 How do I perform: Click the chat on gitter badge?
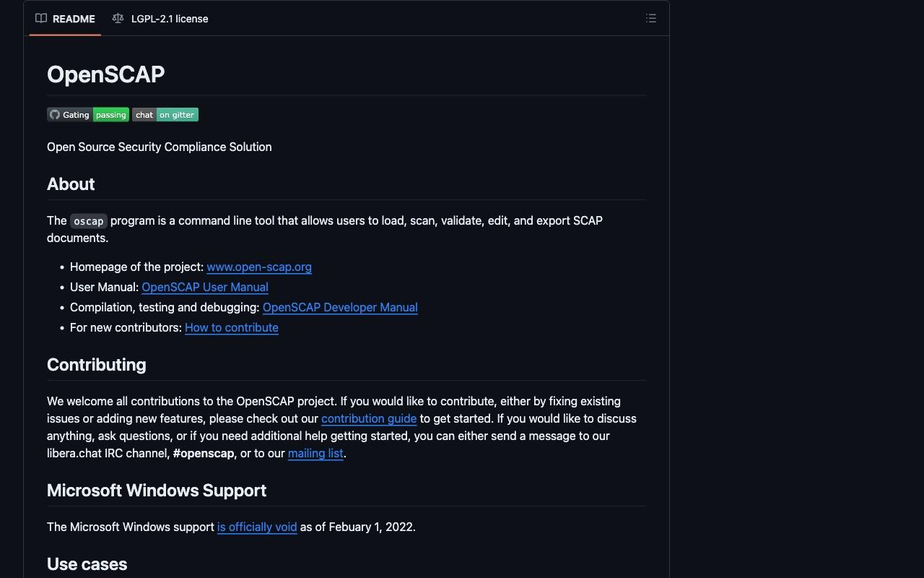165,115
